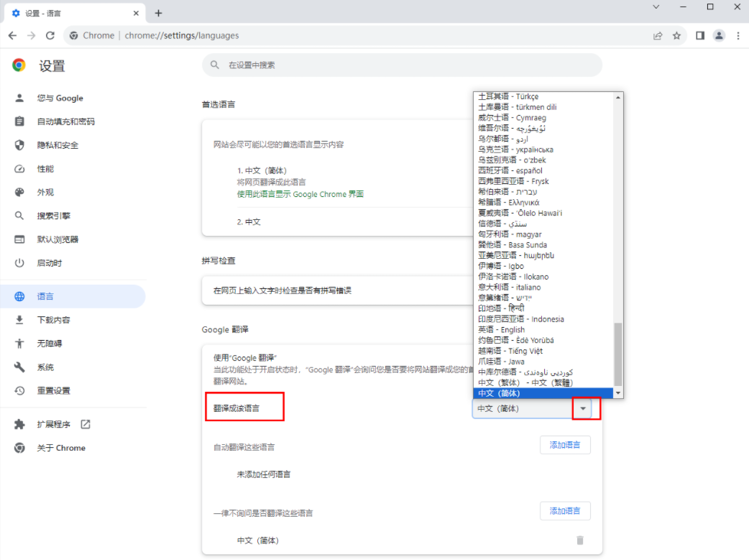Choose 爪哇语 - Jawa option
749x560 pixels.
tap(543, 361)
